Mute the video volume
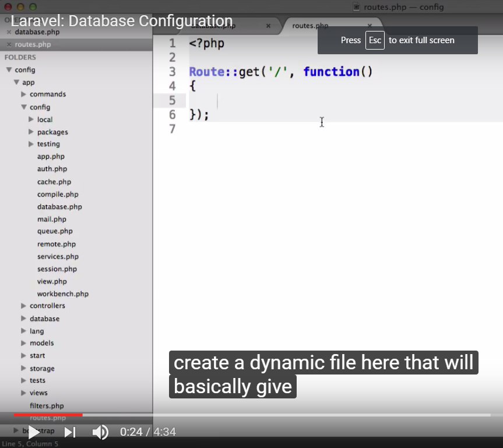Viewport: 503px width, 448px height. [100, 432]
